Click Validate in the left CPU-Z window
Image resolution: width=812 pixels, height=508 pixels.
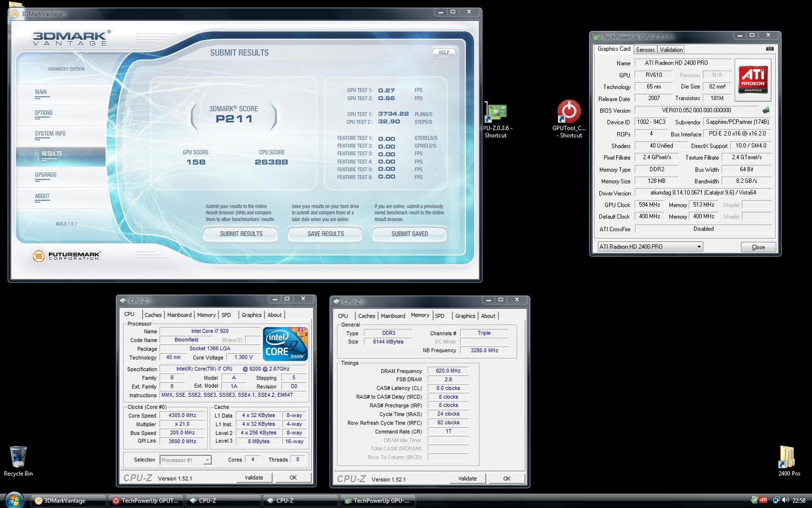tap(254, 478)
